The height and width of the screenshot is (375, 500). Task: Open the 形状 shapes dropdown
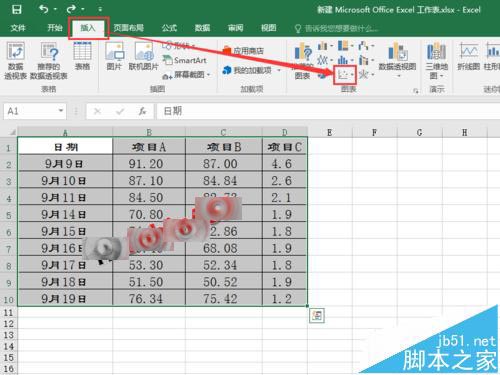[x=179, y=46]
